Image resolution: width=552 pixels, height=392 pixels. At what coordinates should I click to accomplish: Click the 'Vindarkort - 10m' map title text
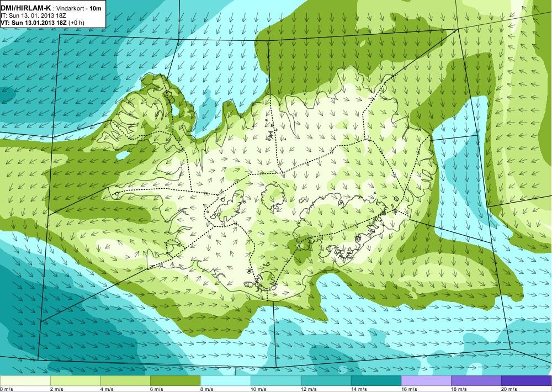point(79,8)
